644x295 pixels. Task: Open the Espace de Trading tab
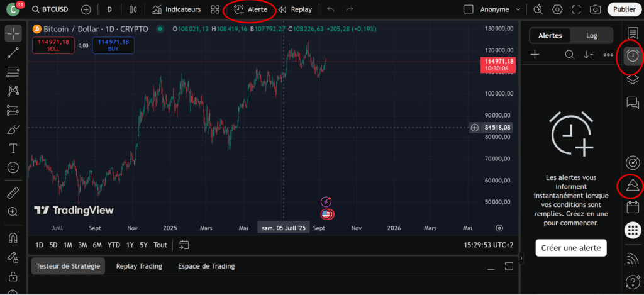[206, 266]
